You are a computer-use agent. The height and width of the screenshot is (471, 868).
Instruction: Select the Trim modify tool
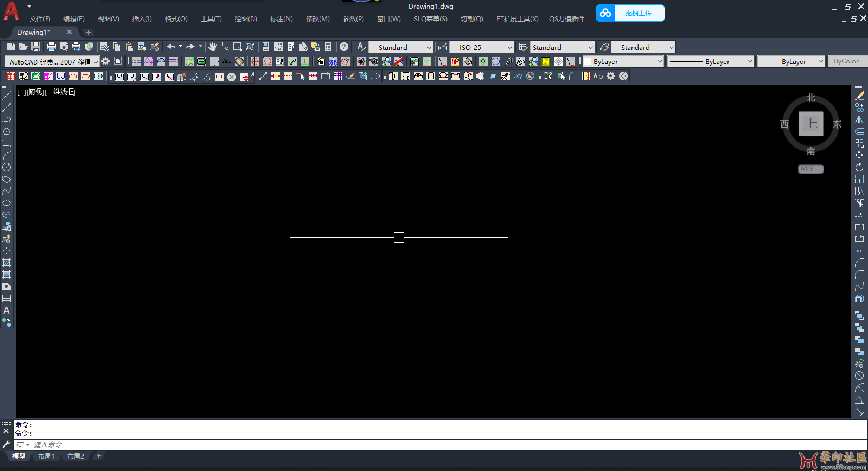pos(859,203)
